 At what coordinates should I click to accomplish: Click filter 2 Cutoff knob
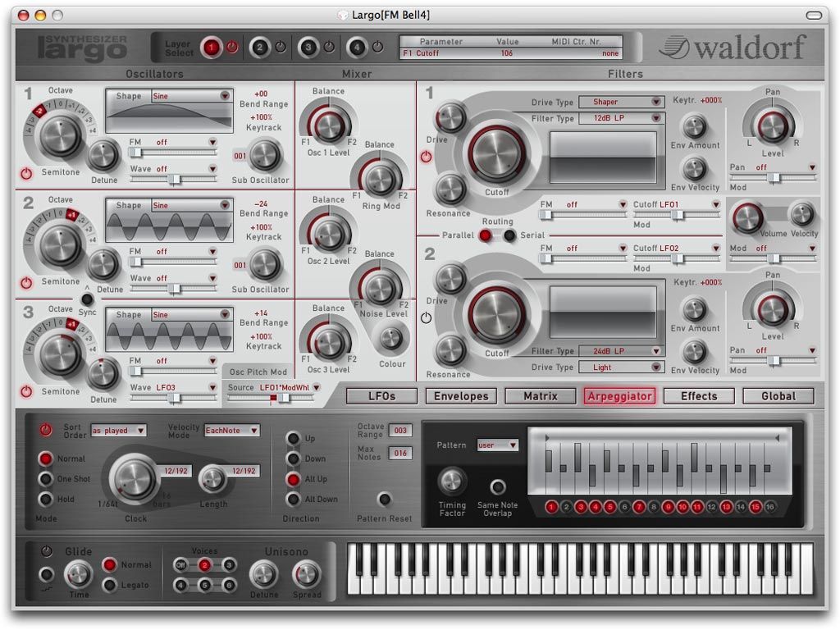(496, 316)
